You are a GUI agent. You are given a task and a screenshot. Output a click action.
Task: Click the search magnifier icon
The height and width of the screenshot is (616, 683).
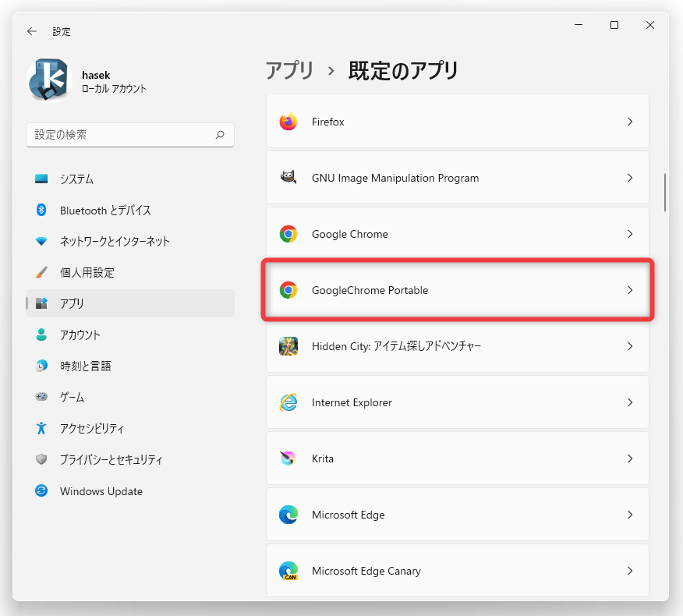(x=220, y=135)
